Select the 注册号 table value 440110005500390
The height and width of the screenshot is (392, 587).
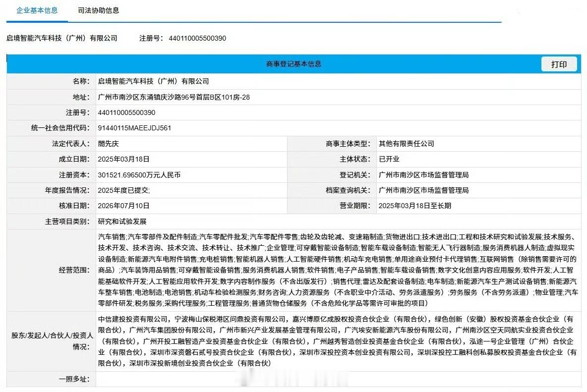click(x=126, y=112)
